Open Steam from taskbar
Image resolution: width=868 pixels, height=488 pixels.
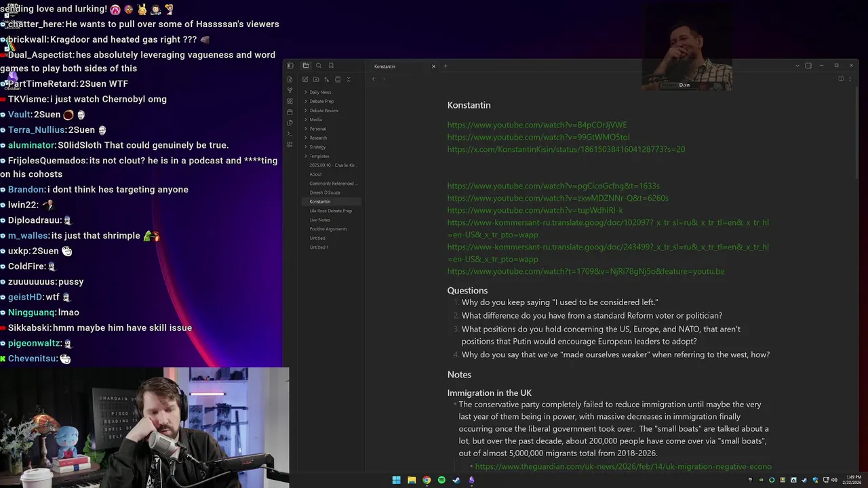(456, 480)
